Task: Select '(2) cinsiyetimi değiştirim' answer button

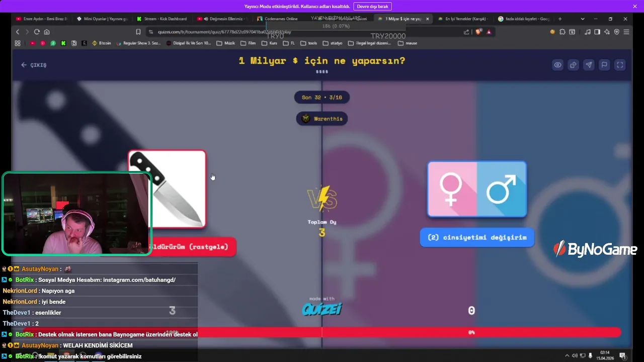Action: pyautogui.click(x=477, y=237)
